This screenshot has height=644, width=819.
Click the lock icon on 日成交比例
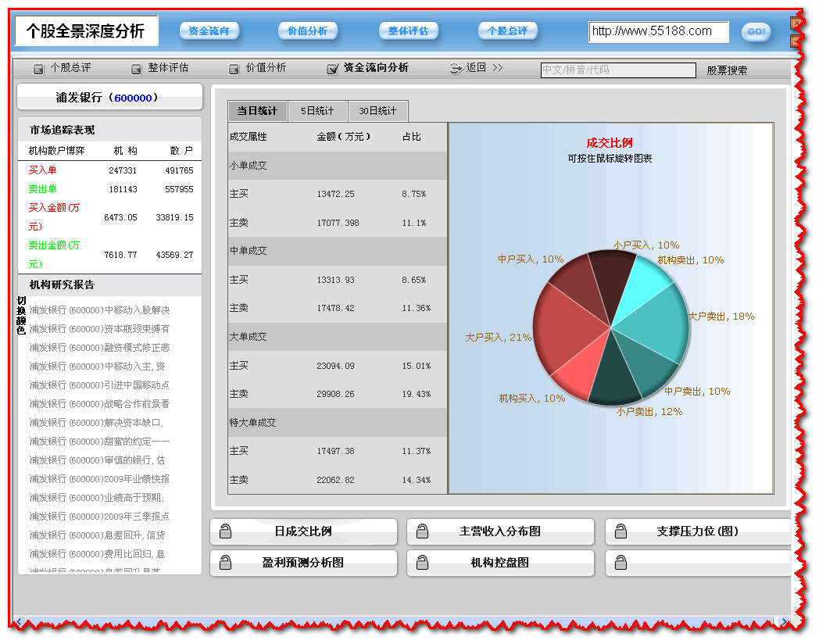click(x=226, y=531)
